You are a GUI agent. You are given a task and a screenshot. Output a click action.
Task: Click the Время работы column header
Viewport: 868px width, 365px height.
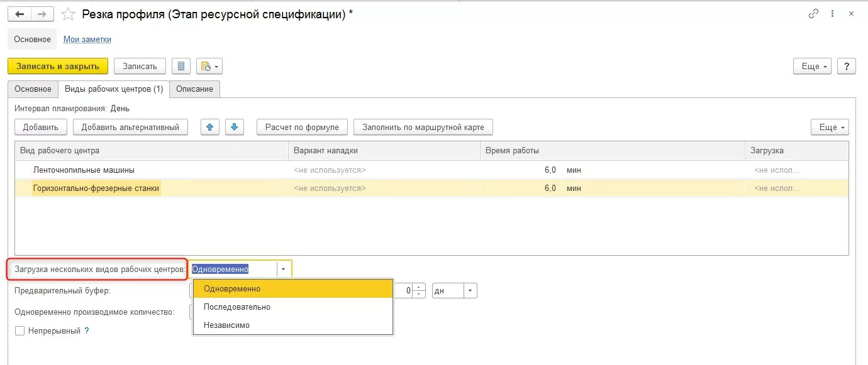613,151
